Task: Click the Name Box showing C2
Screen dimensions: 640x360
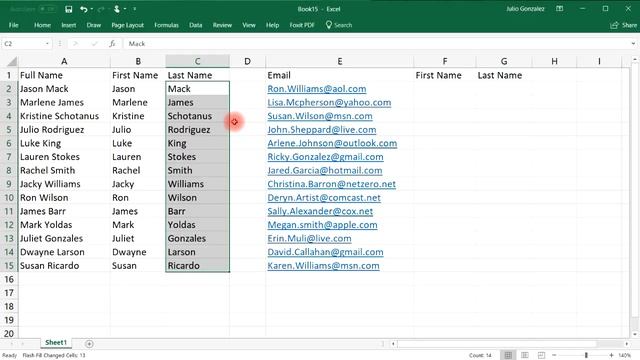Action: (x=23, y=44)
